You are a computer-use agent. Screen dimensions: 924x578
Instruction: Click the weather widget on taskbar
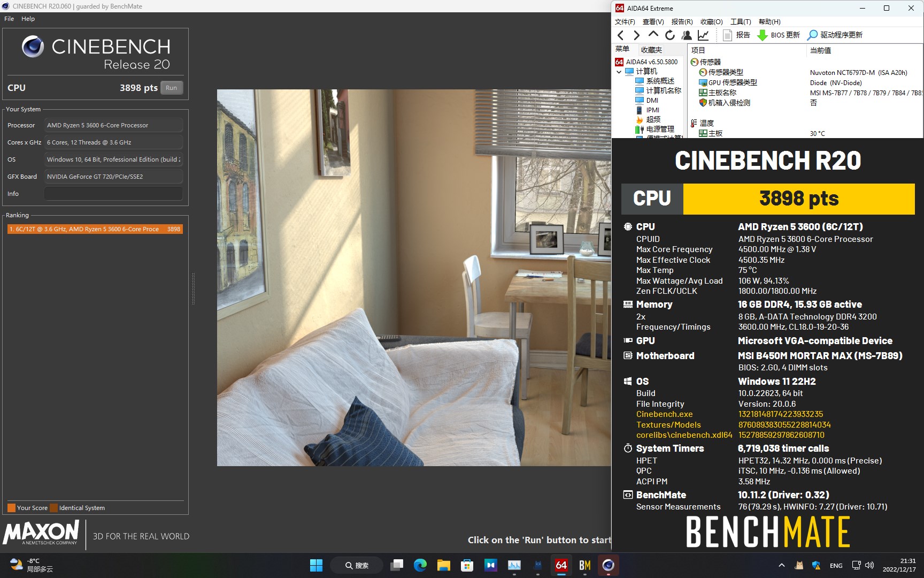click(32, 565)
